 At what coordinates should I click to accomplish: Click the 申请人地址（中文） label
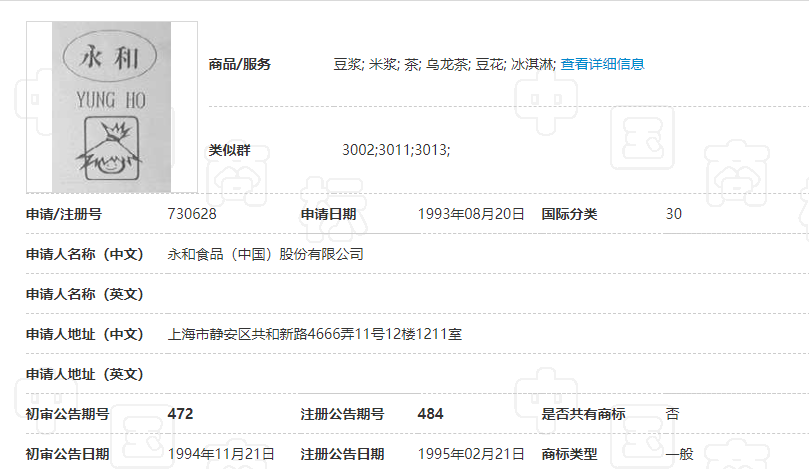click(85, 334)
